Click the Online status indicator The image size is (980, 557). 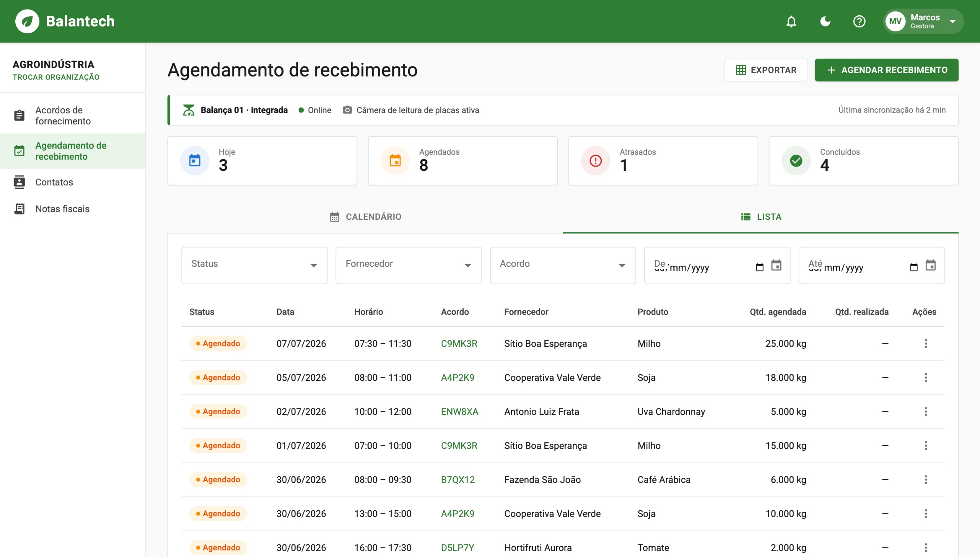[315, 110]
